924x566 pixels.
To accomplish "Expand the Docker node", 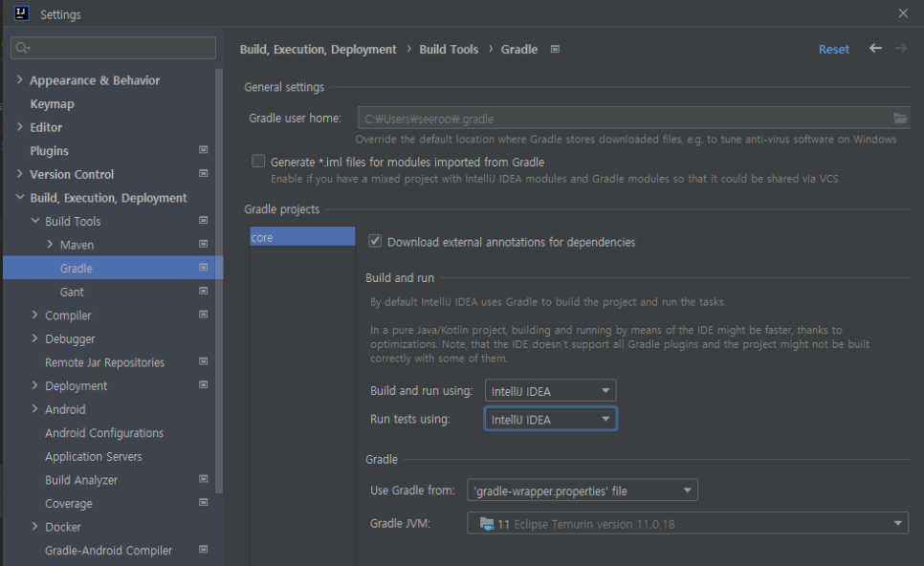I will point(34,527).
